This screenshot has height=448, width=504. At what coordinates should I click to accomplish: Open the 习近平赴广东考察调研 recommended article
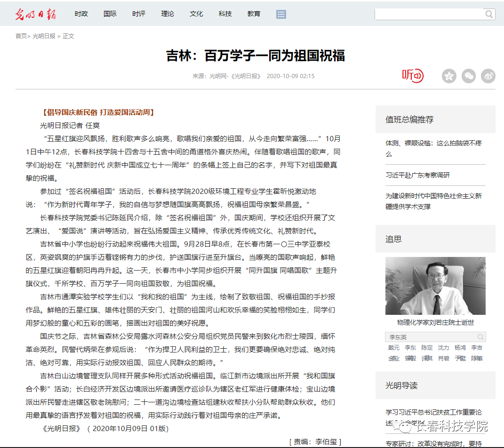pos(417,175)
